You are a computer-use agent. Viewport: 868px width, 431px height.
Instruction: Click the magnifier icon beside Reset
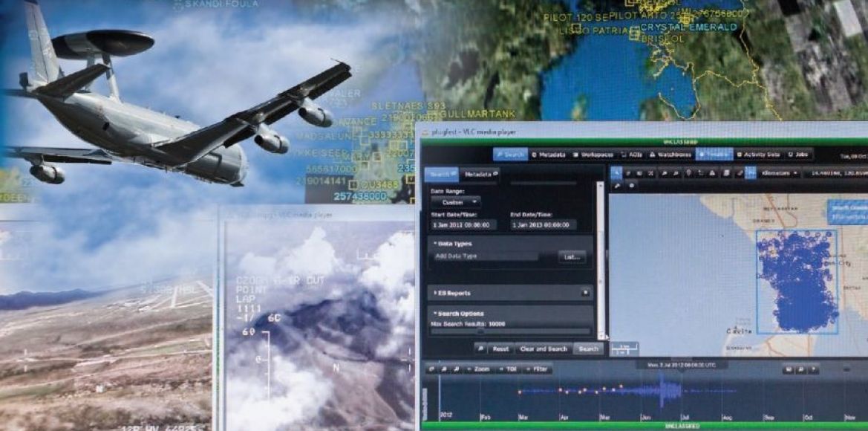(x=481, y=349)
